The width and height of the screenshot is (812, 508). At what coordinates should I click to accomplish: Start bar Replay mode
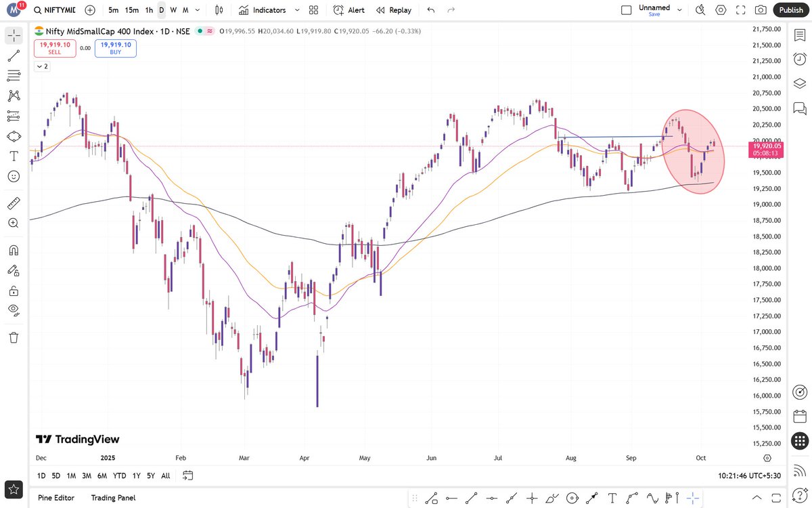393,10
